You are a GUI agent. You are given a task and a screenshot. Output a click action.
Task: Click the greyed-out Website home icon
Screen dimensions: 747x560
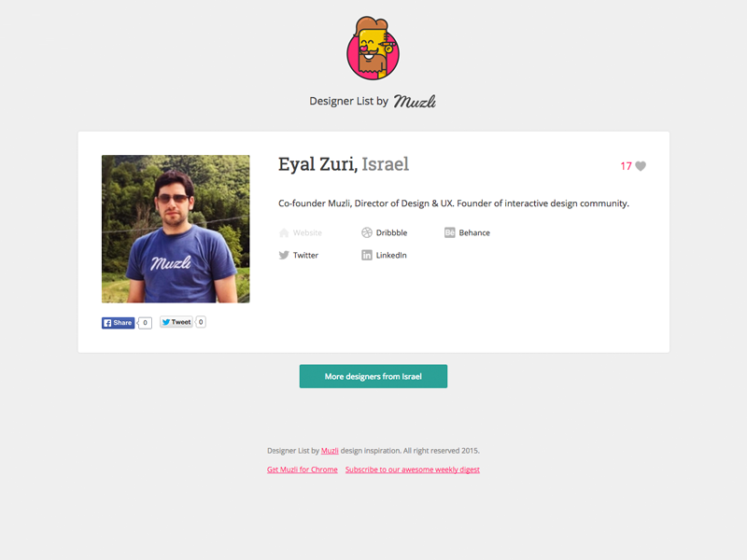point(284,232)
